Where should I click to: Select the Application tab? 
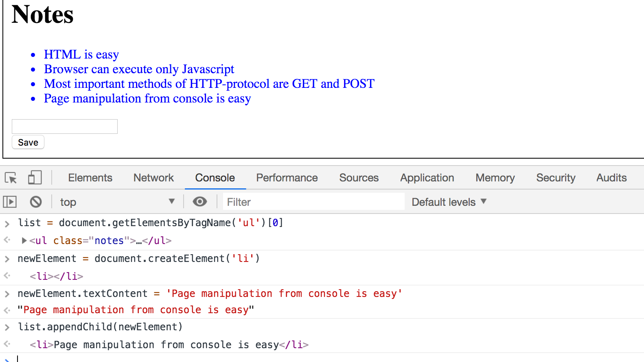tap(427, 178)
